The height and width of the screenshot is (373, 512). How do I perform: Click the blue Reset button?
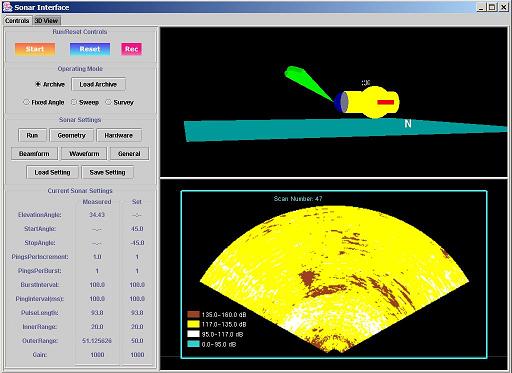[90, 49]
